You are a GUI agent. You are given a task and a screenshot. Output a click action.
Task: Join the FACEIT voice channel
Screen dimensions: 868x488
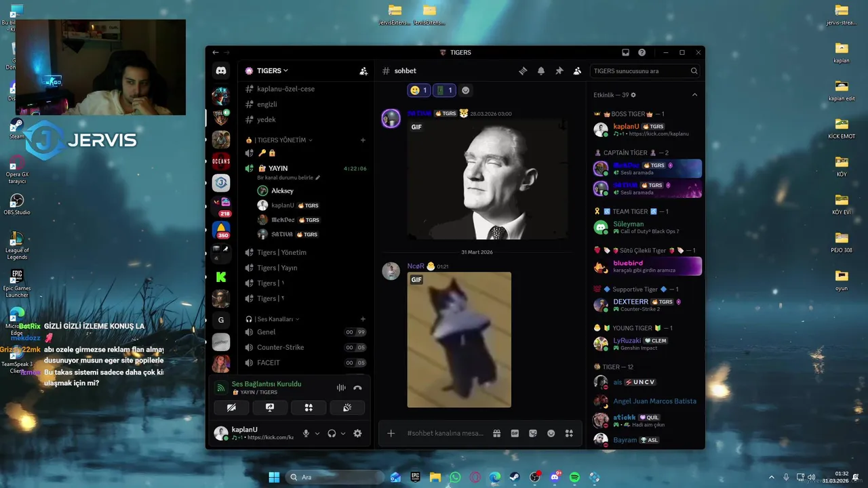coord(305,363)
